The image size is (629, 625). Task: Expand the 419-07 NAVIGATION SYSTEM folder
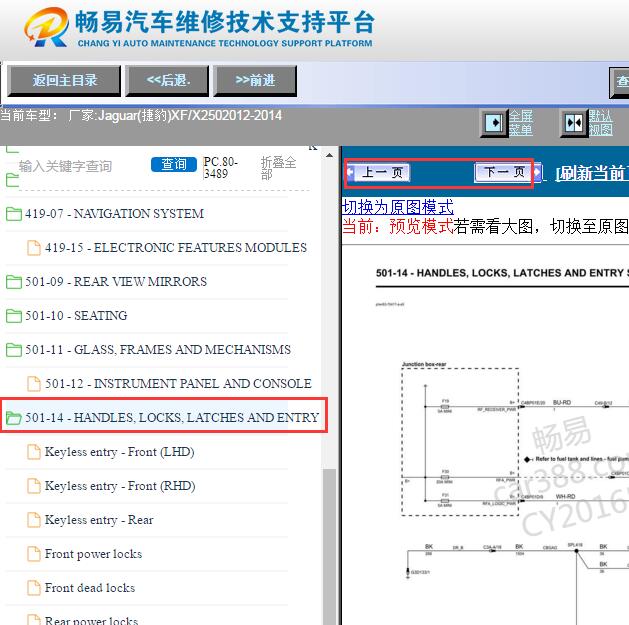point(114,213)
